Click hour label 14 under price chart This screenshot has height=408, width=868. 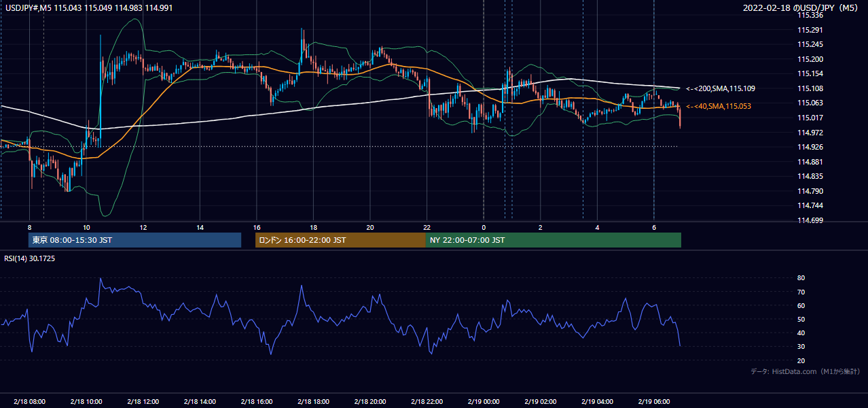tap(200, 227)
